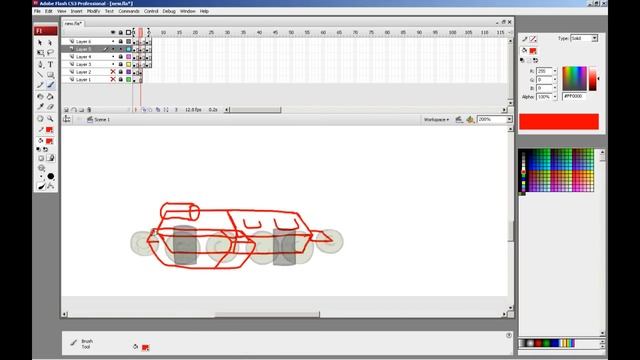Select the Lasso tool
Viewport: 640px width, 360px height.
[50, 53]
